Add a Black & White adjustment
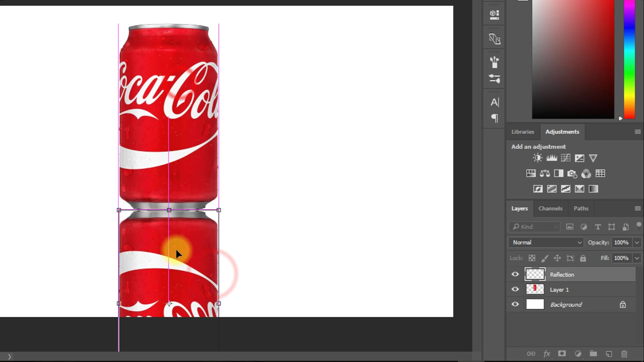Screen dimensions: 644x362 click(558, 173)
